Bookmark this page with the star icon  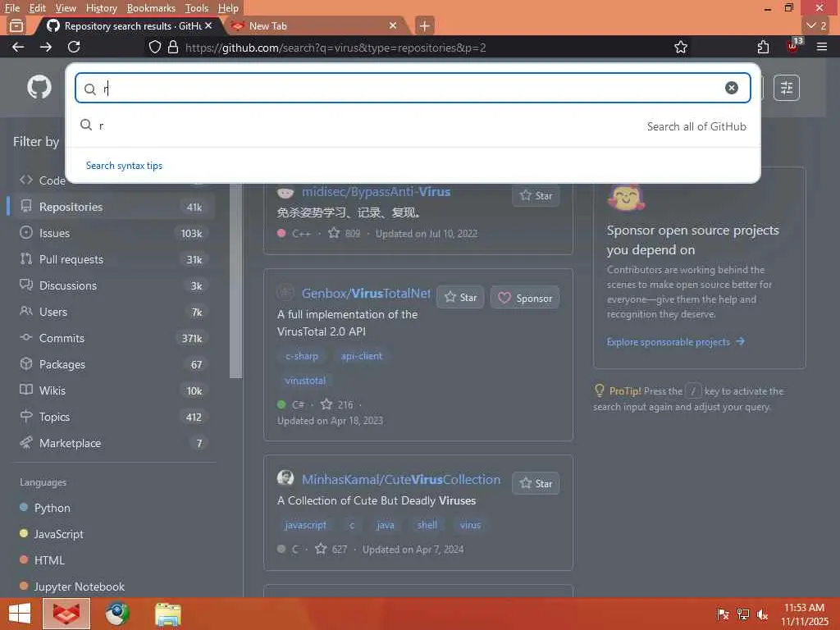click(681, 47)
